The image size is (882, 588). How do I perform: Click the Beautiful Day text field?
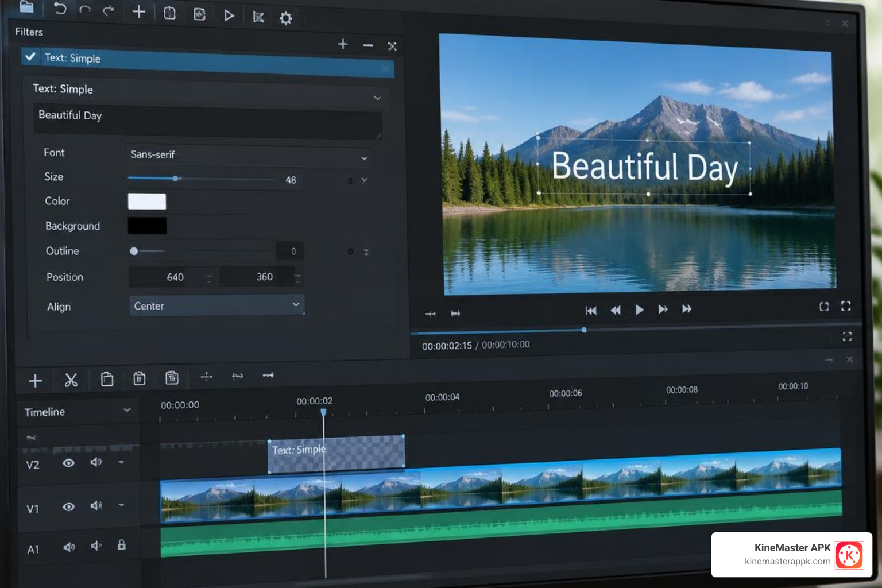[207, 122]
